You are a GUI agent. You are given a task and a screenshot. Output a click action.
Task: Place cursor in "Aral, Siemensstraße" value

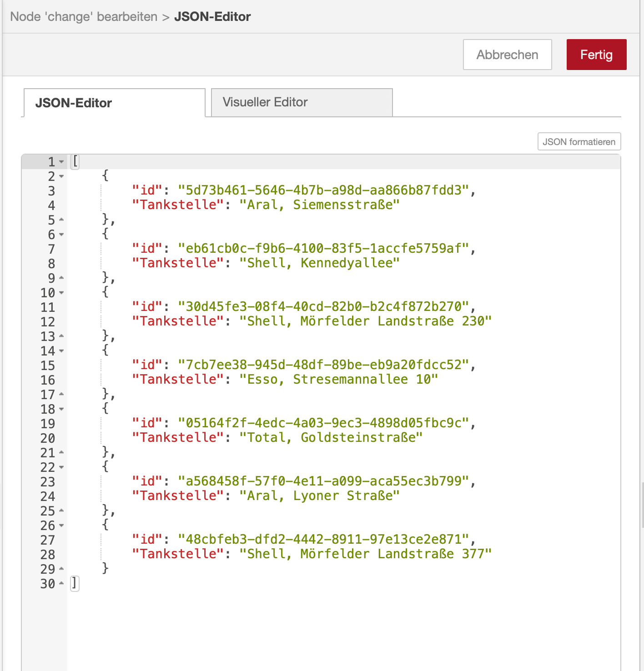[x=319, y=205]
